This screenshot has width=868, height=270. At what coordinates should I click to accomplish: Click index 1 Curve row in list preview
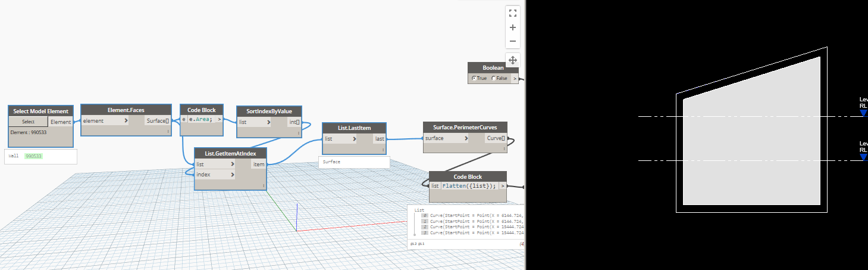point(472,221)
